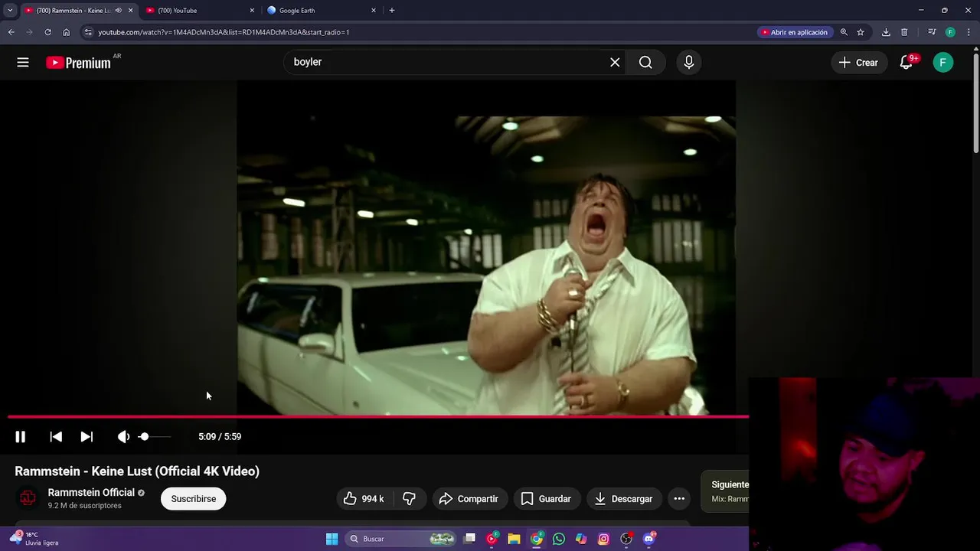Screen dimensions: 980x551
Task: Click Abrir en aplicación chip
Action: pyautogui.click(x=794, y=32)
